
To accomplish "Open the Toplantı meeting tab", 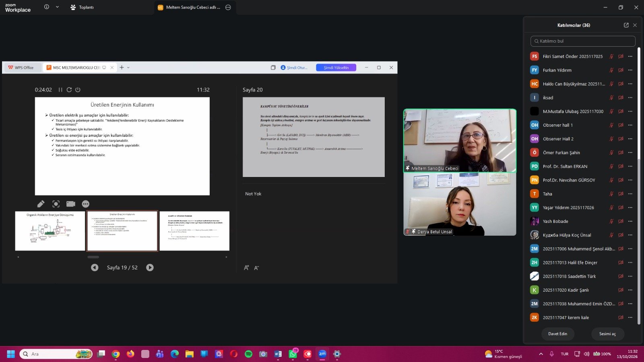I will (x=82, y=7).
